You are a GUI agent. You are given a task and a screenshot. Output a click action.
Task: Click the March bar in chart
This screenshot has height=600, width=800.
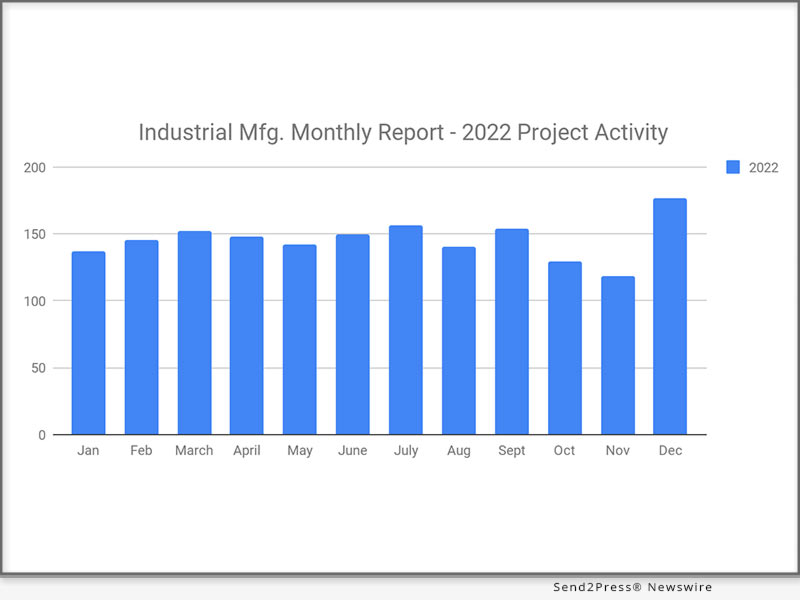pyautogui.click(x=194, y=333)
